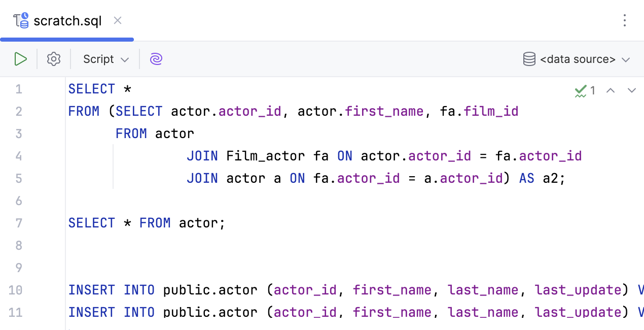Jump to next problem with the down arrow

coord(631,90)
